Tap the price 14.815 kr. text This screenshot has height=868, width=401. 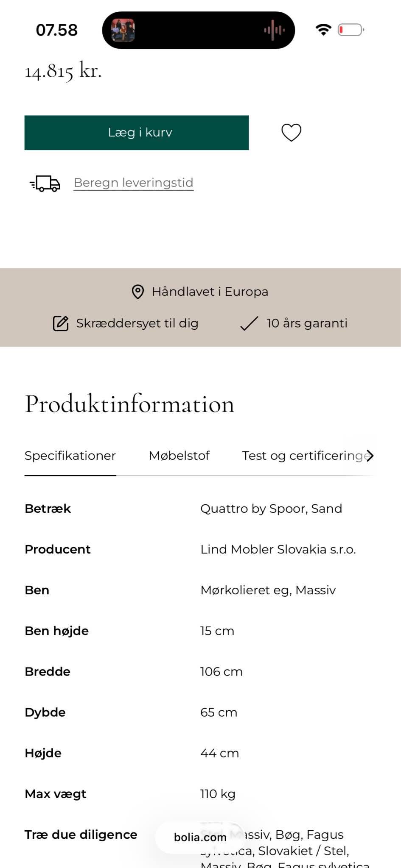pyautogui.click(x=63, y=72)
